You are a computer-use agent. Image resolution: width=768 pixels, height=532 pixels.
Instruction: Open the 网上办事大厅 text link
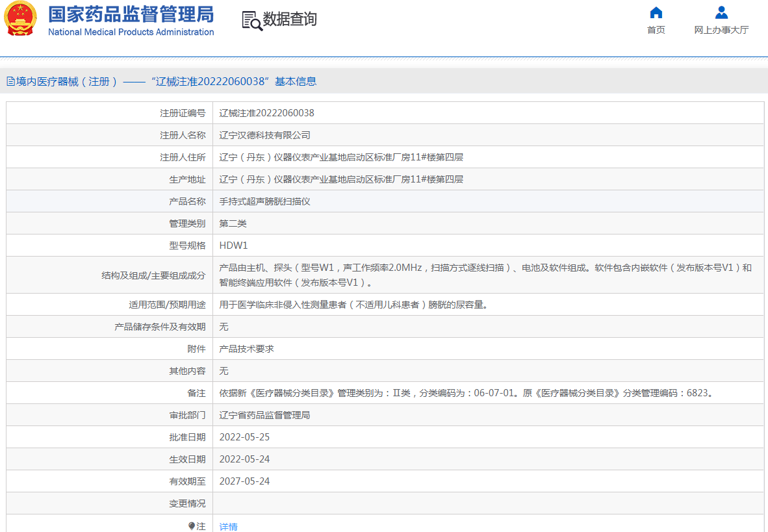pos(721,30)
